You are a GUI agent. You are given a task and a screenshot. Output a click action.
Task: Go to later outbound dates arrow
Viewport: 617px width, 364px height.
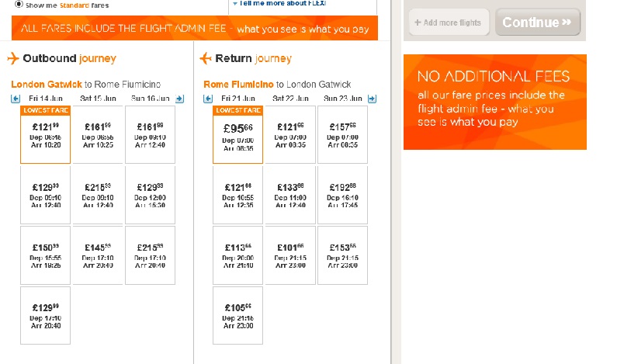179,99
